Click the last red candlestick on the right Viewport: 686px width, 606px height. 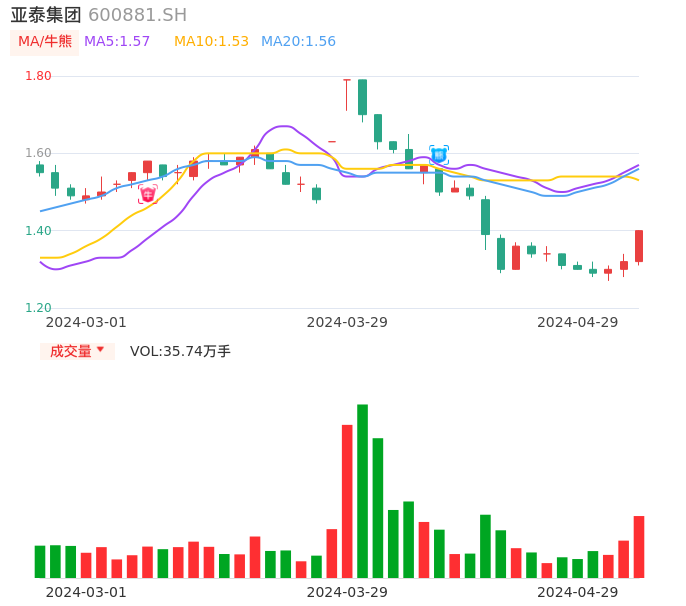[639, 246]
